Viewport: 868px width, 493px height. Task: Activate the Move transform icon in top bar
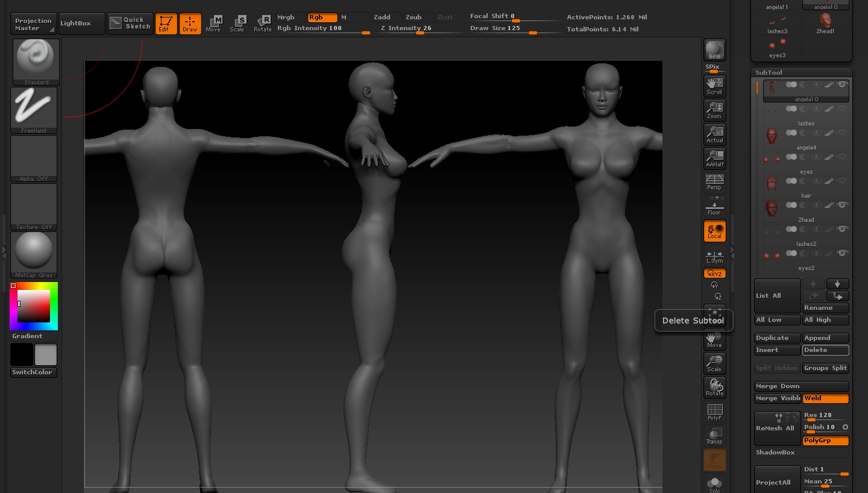[213, 24]
